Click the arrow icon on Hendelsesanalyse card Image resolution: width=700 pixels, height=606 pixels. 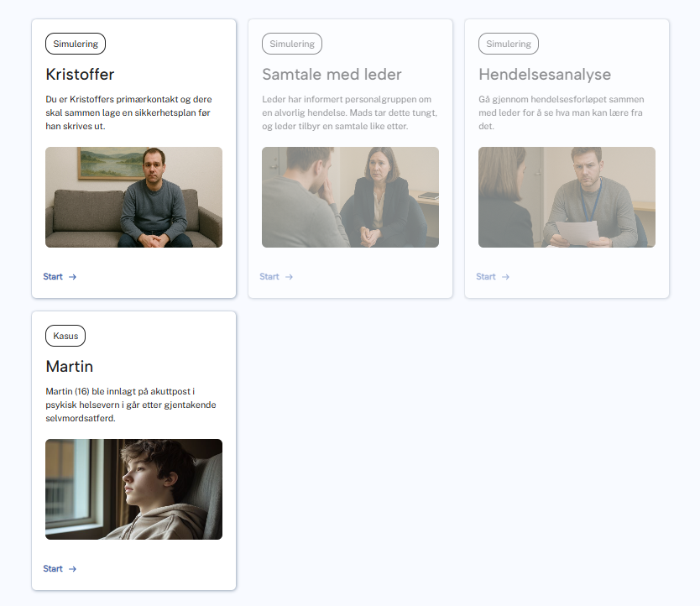pos(506,277)
